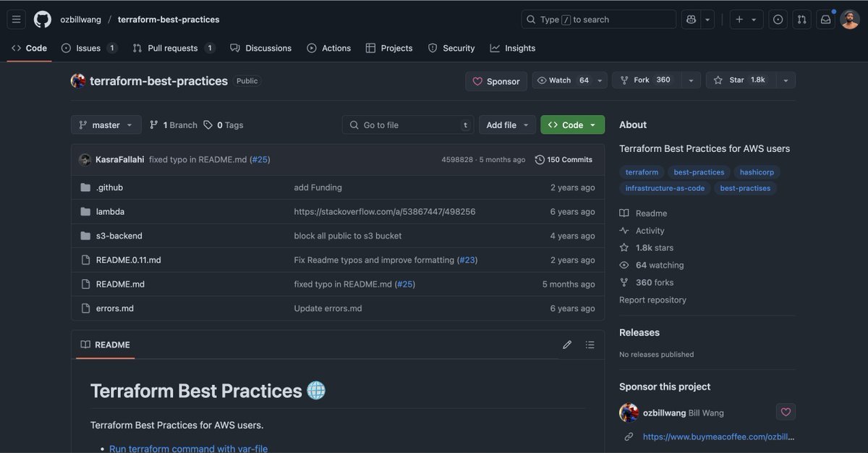Switch to the Pull requests tab
Viewport: 868px width, 453px height.
click(x=174, y=48)
